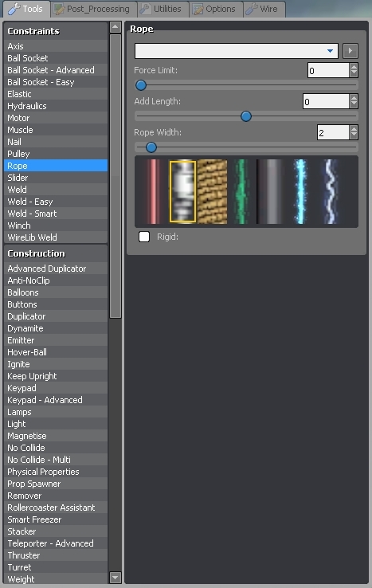
Task: Focus the Rope Width number field
Action: [x=333, y=132]
